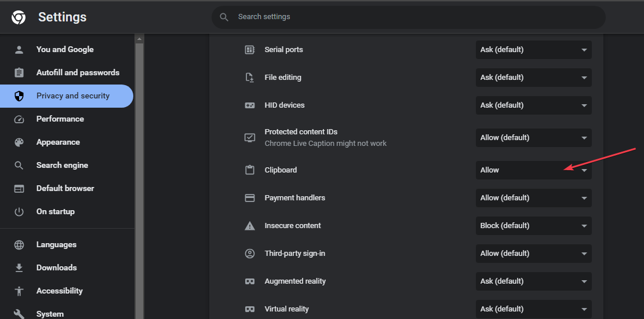Click the HID devices gamepad icon

250,105
